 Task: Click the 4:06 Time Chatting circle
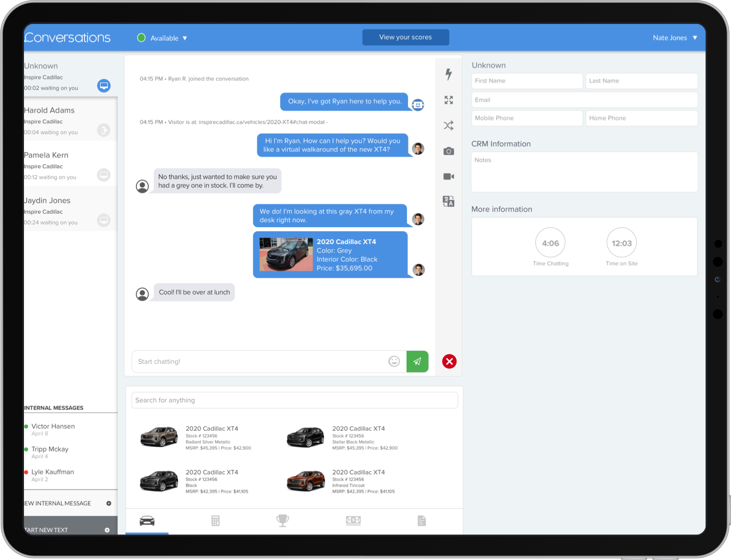[550, 243]
